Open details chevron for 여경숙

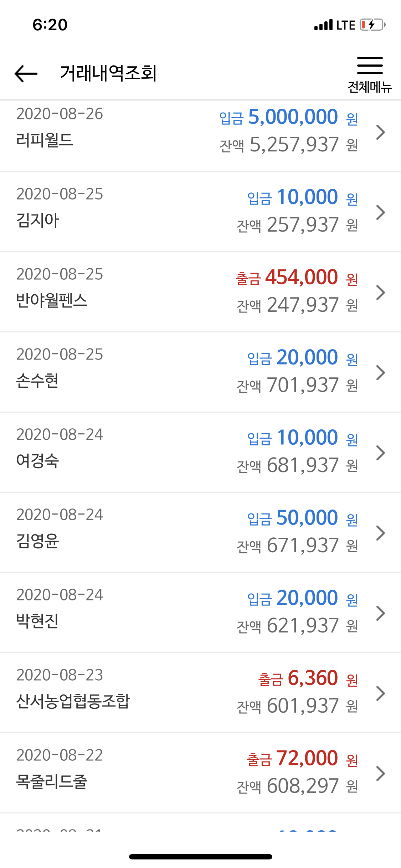381,453
